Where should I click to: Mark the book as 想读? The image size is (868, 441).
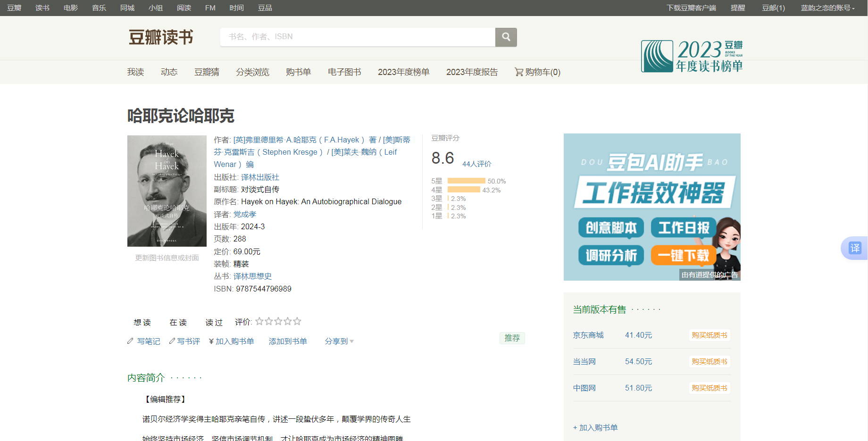pyautogui.click(x=142, y=323)
